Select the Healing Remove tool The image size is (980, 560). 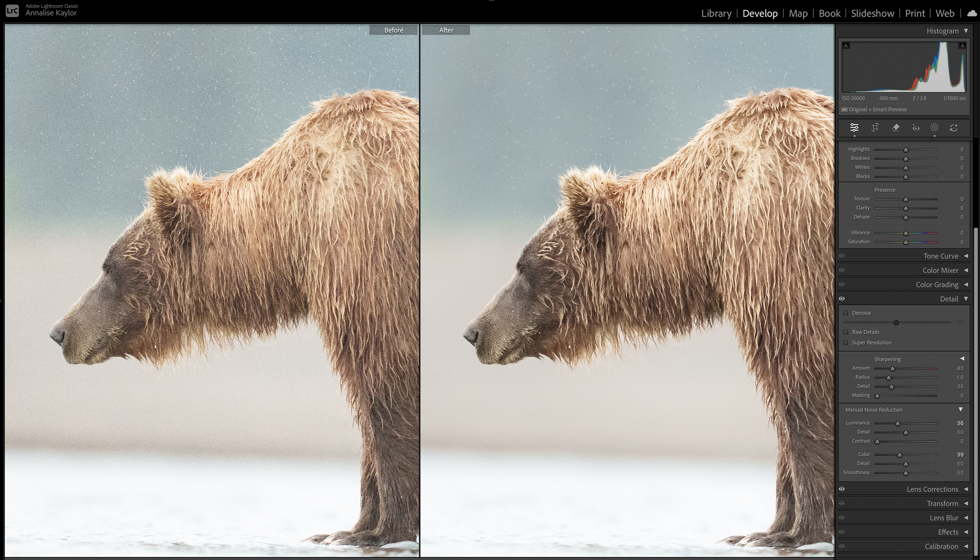tap(896, 128)
